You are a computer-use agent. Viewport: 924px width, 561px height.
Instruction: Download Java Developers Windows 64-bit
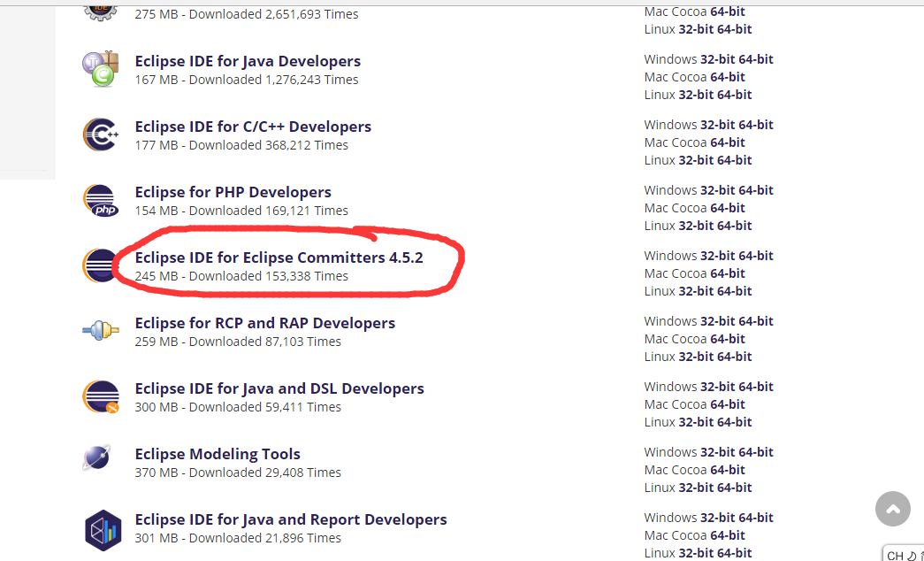pyautogui.click(x=755, y=59)
